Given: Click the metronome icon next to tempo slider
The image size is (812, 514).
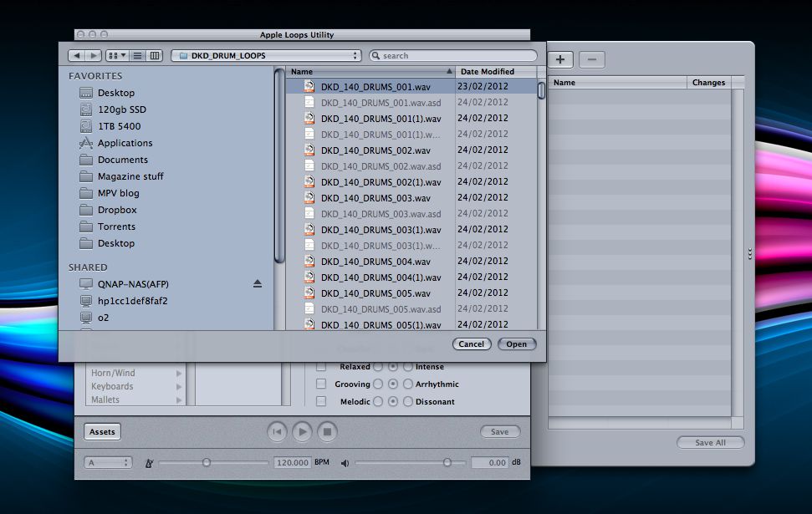Looking at the screenshot, I should pos(149,463).
